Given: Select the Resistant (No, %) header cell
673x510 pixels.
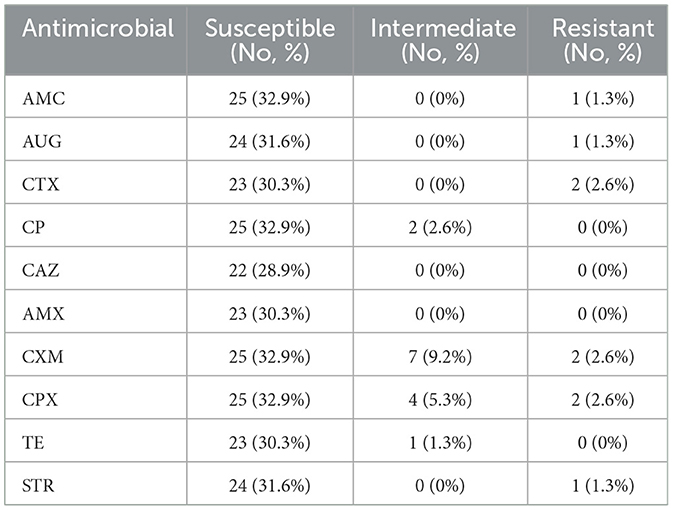Looking at the screenshot, I should pyautogui.click(x=596, y=40).
